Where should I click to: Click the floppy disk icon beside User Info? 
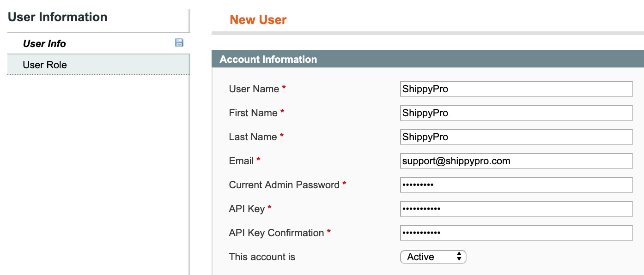pos(179,43)
